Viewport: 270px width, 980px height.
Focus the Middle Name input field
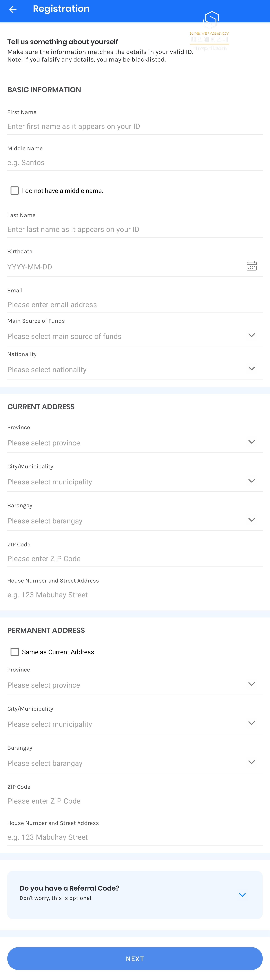[x=135, y=162]
